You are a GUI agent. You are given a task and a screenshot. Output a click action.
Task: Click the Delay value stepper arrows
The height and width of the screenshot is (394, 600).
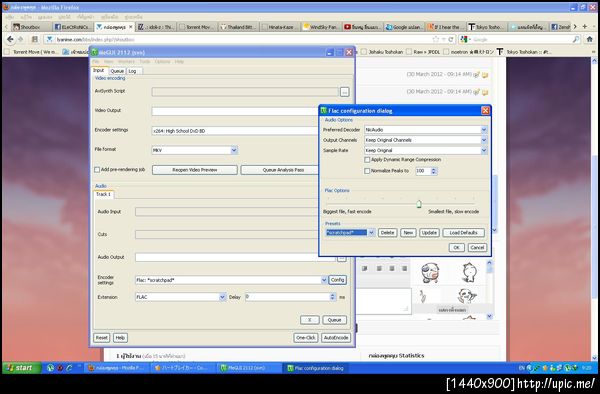[333, 297]
